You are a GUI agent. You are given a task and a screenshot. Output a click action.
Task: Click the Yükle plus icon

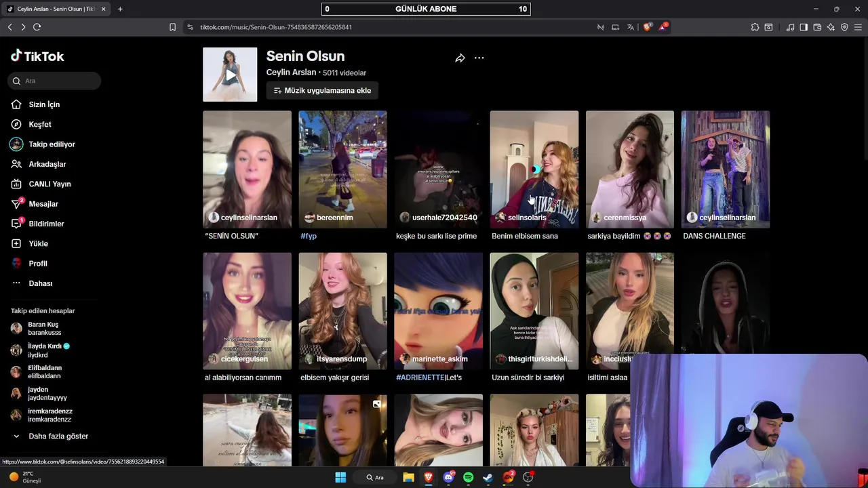[x=16, y=243]
